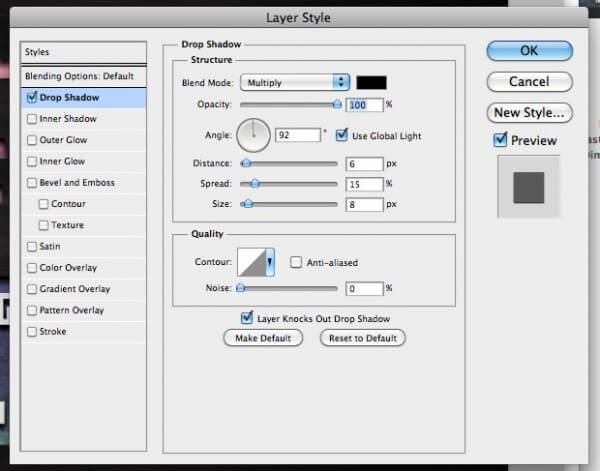This screenshot has width=600, height=471.
Task: Click the New Style... button
Action: coord(530,113)
